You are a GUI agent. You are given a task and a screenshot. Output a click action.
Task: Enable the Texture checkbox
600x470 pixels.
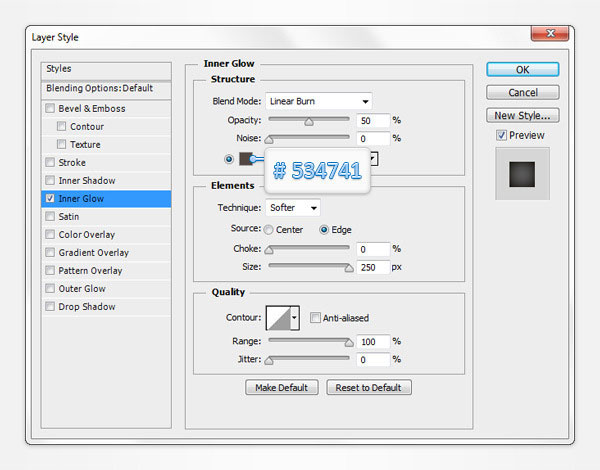click(x=61, y=144)
